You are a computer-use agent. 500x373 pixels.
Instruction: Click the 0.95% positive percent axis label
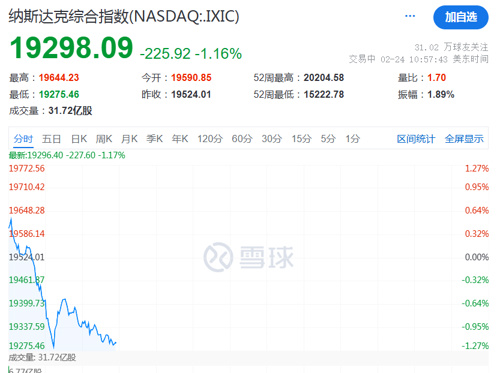tap(477, 187)
